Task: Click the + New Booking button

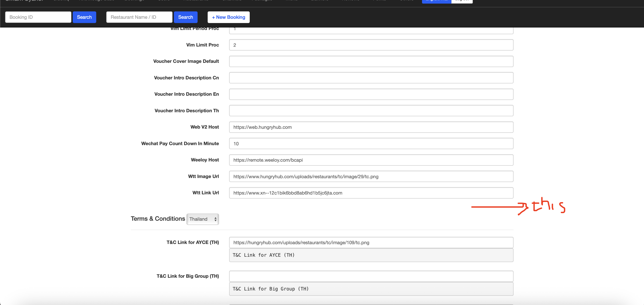Action: point(228,17)
